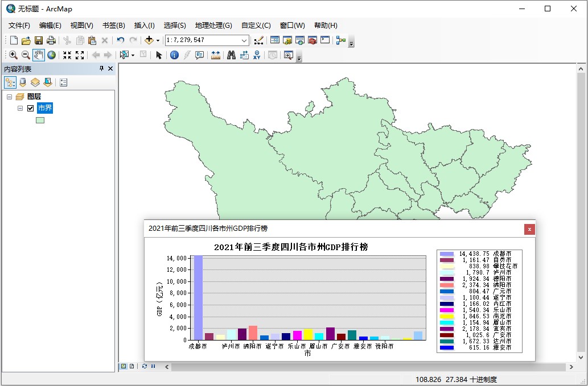Collapse the 市界 layer legend entry
This screenshot has width=588, height=386.
19,108
